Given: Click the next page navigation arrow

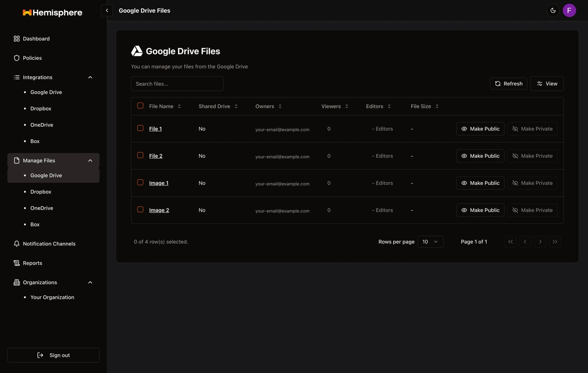Looking at the screenshot, I should (540, 241).
